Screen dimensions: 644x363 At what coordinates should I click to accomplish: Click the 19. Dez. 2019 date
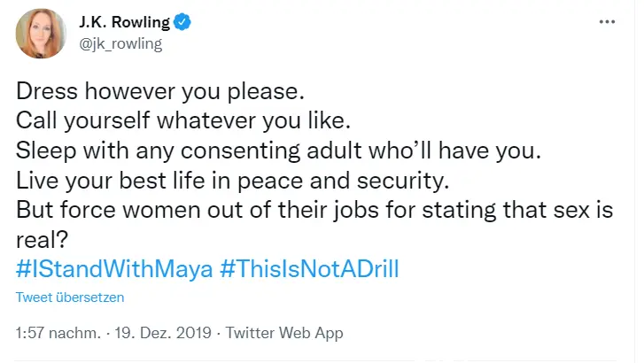pos(163,333)
